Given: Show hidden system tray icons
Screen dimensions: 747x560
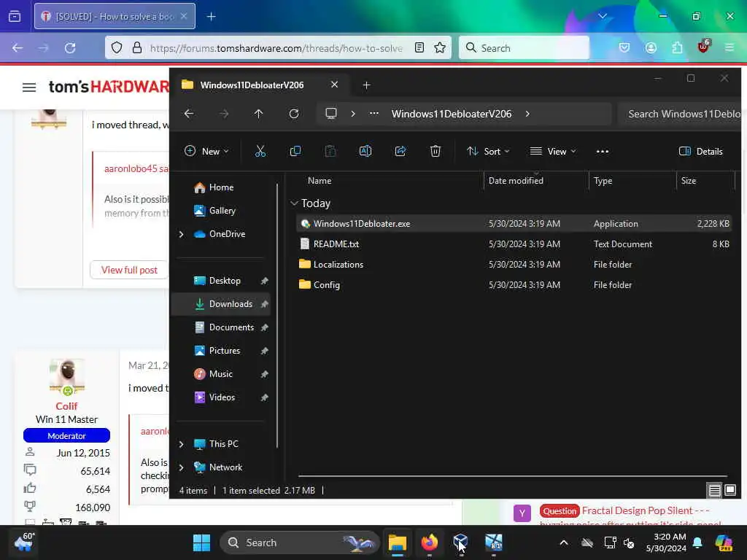Looking at the screenshot, I should 564,542.
